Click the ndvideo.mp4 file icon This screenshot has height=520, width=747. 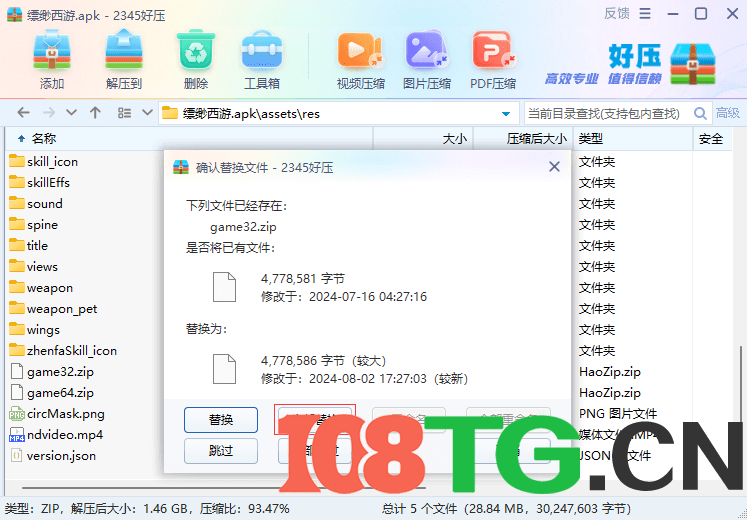17,434
